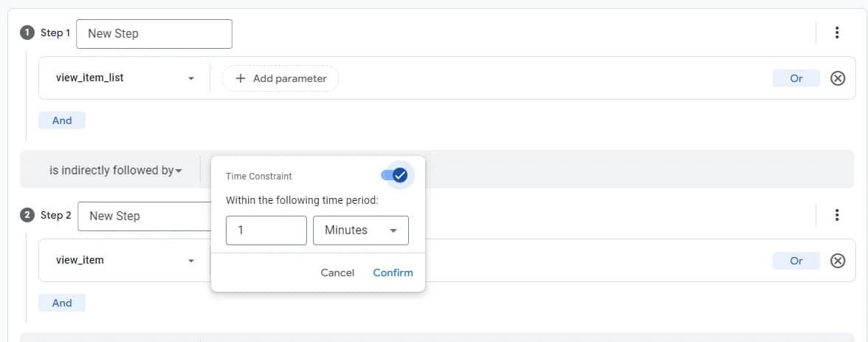Open the Minutes time unit dropdown
Viewport: 868px width, 342px height.
[361, 230]
